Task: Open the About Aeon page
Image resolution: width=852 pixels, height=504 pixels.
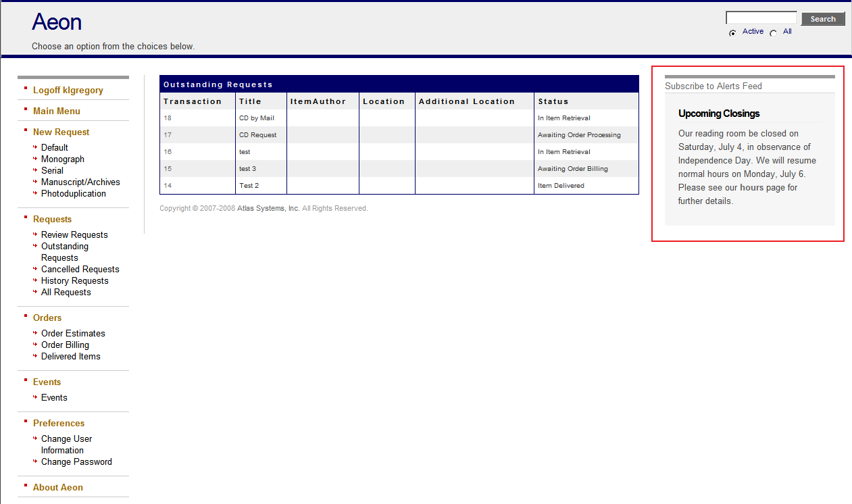Action: click(x=57, y=487)
